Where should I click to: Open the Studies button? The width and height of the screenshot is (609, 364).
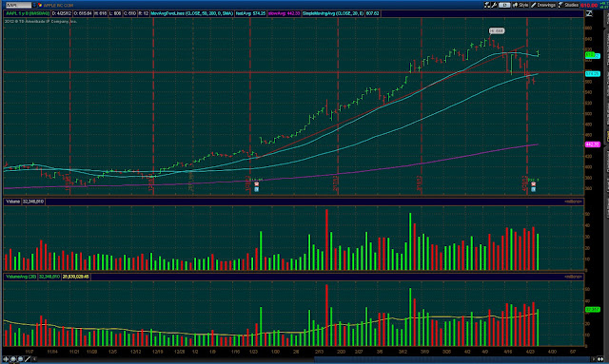click(x=568, y=5)
